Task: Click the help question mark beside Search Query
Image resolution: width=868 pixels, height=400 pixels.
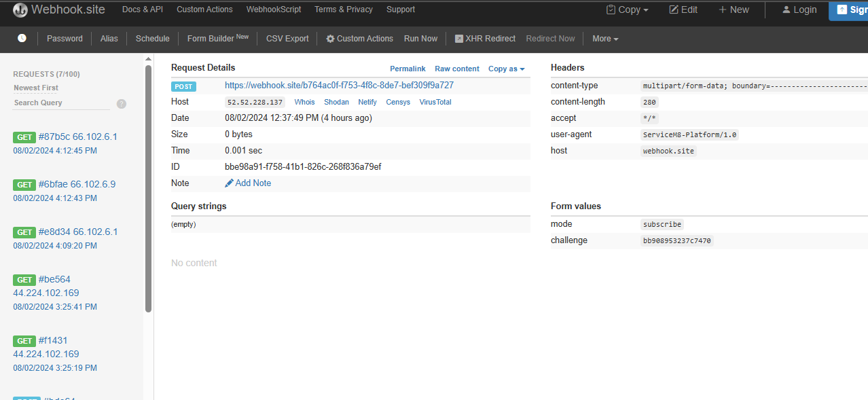Action: point(122,104)
